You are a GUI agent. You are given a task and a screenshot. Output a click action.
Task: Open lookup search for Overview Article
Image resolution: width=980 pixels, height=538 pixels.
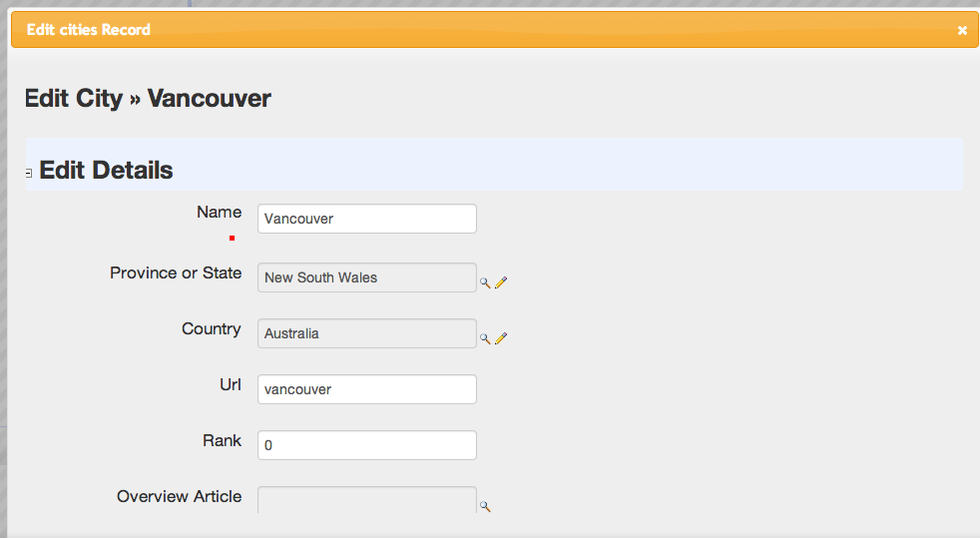click(485, 507)
